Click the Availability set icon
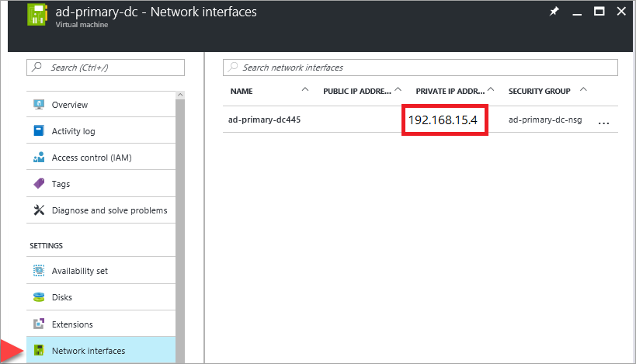Screen dimensions: 636x364 pyautogui.click(x=39, y=271)
